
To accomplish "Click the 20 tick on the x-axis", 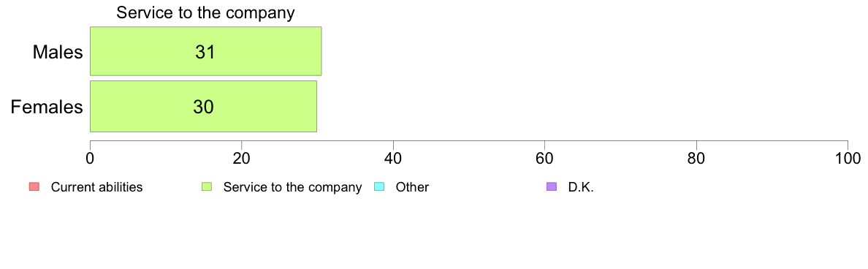I will 241,158.
